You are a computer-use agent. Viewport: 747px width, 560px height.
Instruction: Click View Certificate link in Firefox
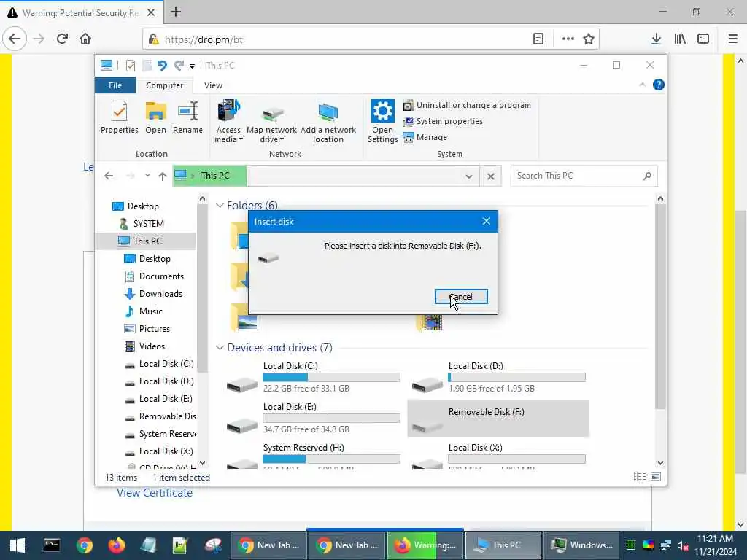pyautogui.click(x=155, y=493)
